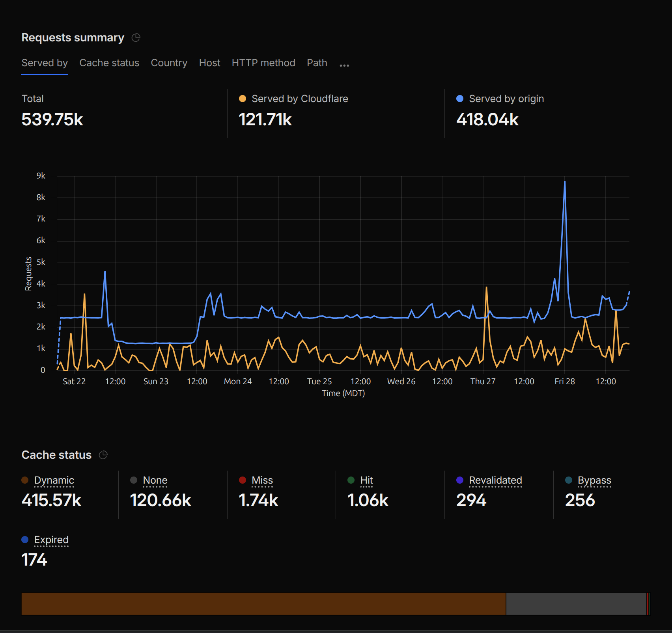672x633 pixels.
Task: Click the Hit green color dot
Action: coord(351,480)
